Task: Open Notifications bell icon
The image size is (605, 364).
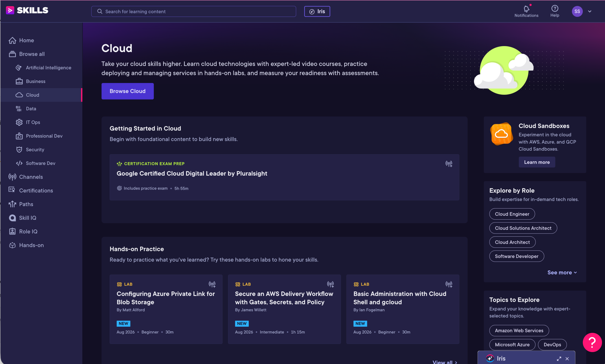Action: point(526,9)
